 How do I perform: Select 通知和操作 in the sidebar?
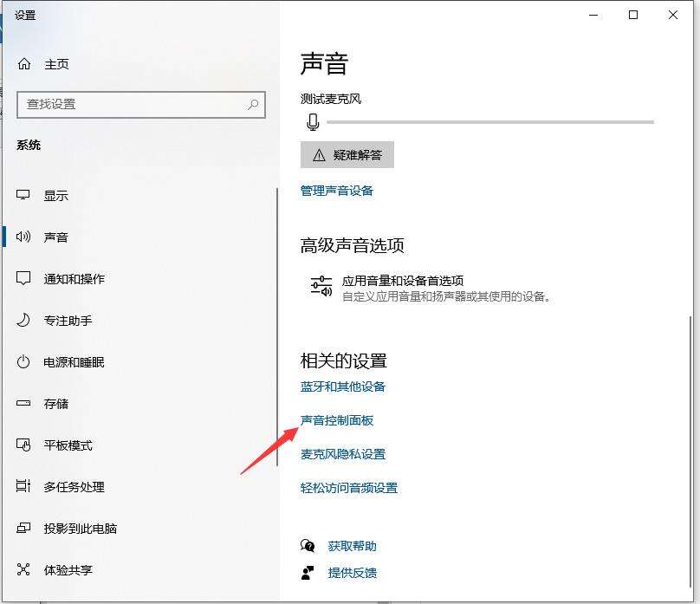[x=75, y=279]
